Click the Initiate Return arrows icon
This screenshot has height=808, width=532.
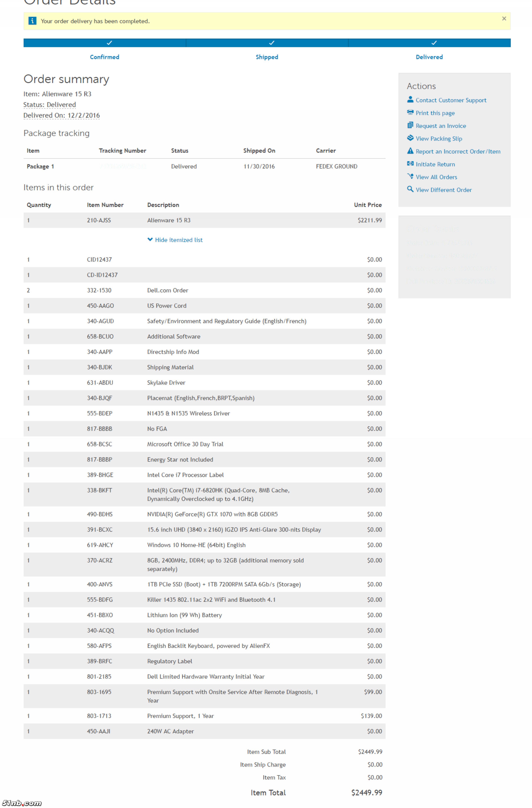pyautogui.click(x=410, y=164)
